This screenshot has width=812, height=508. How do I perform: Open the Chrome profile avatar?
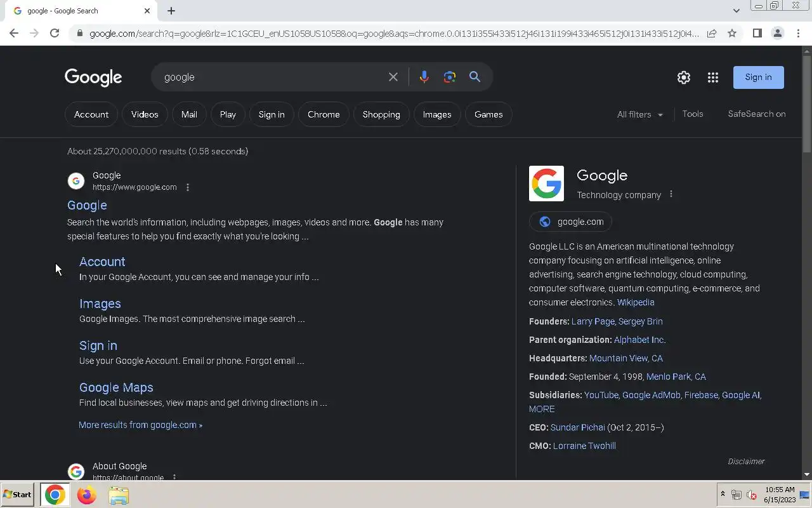pos(777,33)
